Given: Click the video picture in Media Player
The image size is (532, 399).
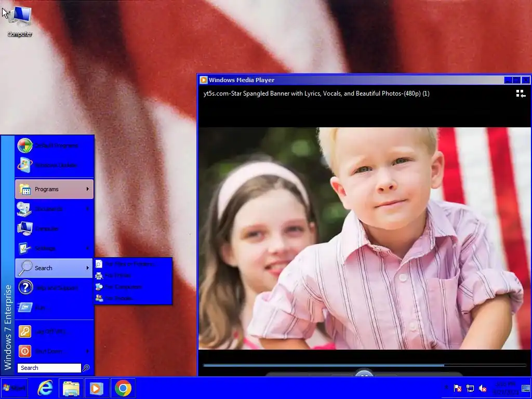Looking at the screenshot, I should point(365,238).
